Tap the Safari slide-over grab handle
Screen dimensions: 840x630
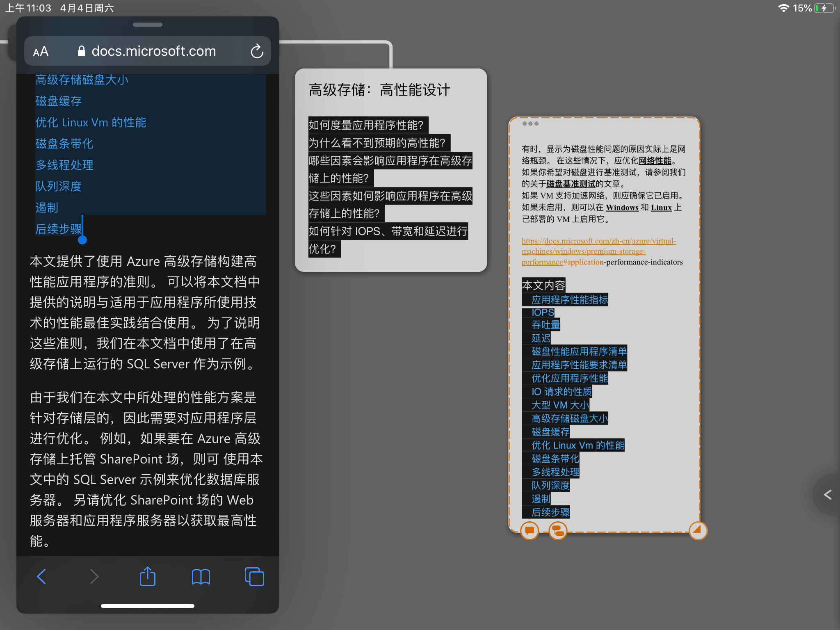pos(148,25)
